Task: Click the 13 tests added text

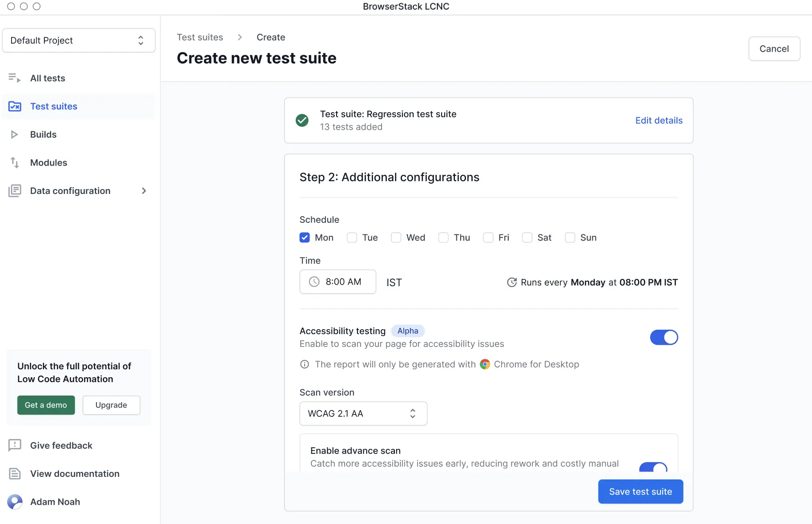Action: 351,127
